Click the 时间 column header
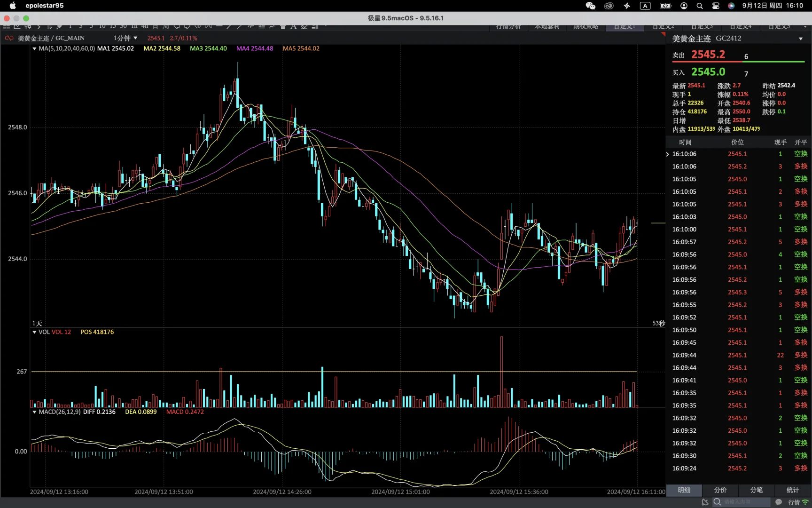The height and width of the screenshot is (508, 812). tap(685, 142)
